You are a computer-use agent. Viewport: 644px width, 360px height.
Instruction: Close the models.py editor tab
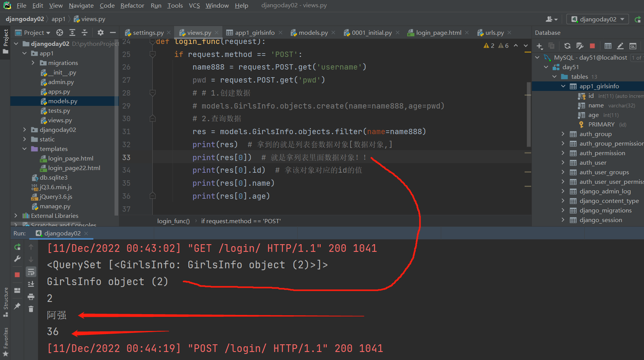(333, 32)
